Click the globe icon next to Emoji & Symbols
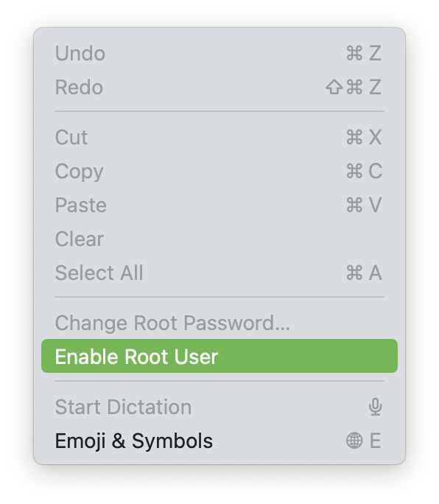 [354, 441]
